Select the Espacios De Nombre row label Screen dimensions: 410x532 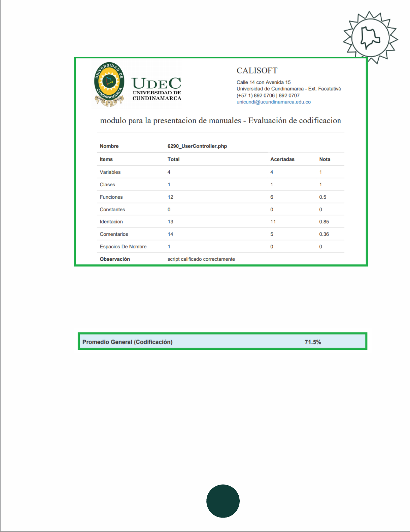click(x=123, y=247)
